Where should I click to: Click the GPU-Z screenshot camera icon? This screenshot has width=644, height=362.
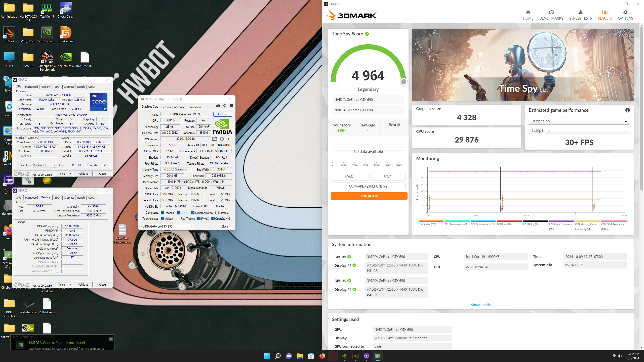click(x=218, y=106)
